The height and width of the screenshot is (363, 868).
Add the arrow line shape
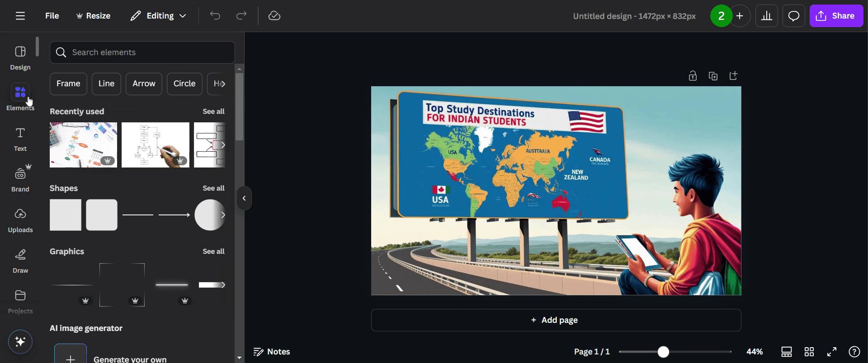174,215
